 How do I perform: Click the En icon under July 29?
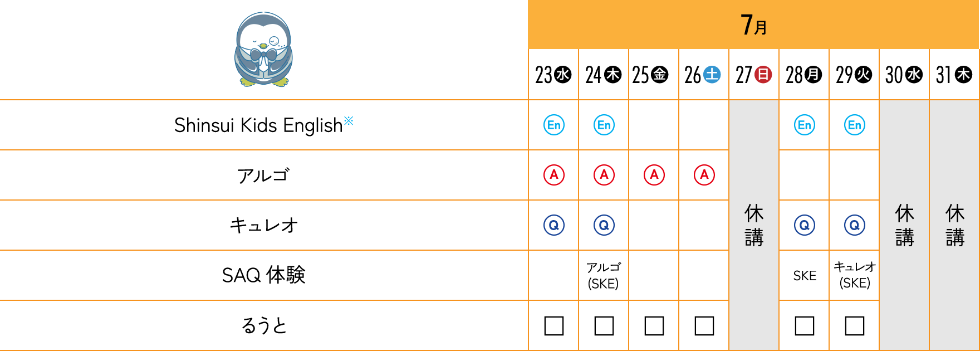point(854,125)
